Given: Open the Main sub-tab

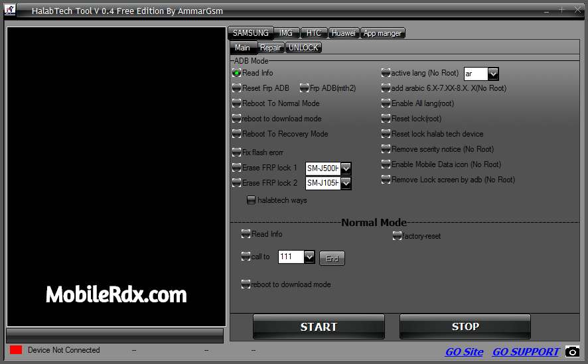Looking at the screenshot, I should pyautogui.click(x=243, y=48).
